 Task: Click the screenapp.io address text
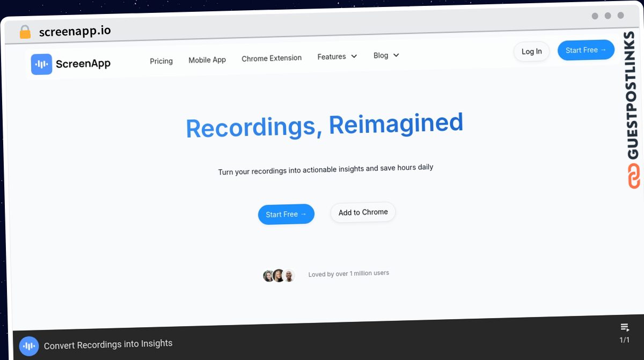75,31
